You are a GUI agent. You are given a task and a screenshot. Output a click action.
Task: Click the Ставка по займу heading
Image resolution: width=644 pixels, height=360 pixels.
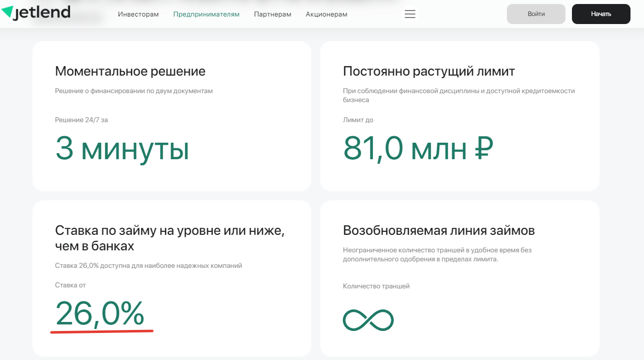coord(170,238)
